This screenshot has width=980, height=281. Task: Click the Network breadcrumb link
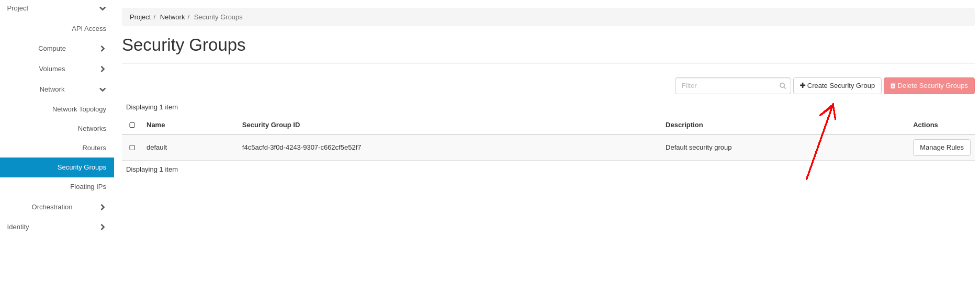(172, 17)
